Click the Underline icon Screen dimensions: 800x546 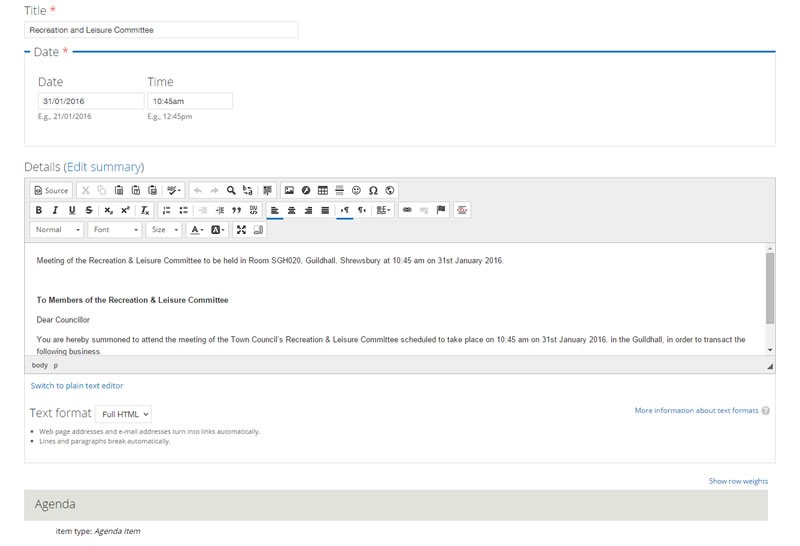[x=72, y=210]
